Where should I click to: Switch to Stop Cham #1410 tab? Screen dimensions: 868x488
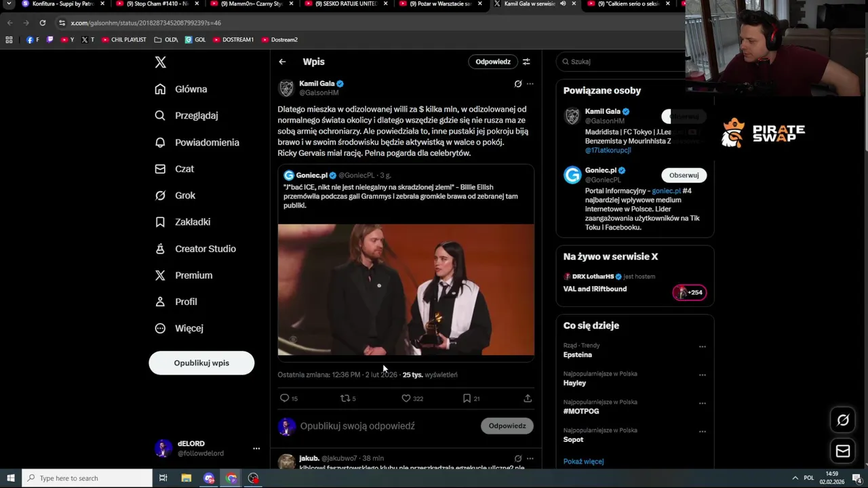click(156, 4)
